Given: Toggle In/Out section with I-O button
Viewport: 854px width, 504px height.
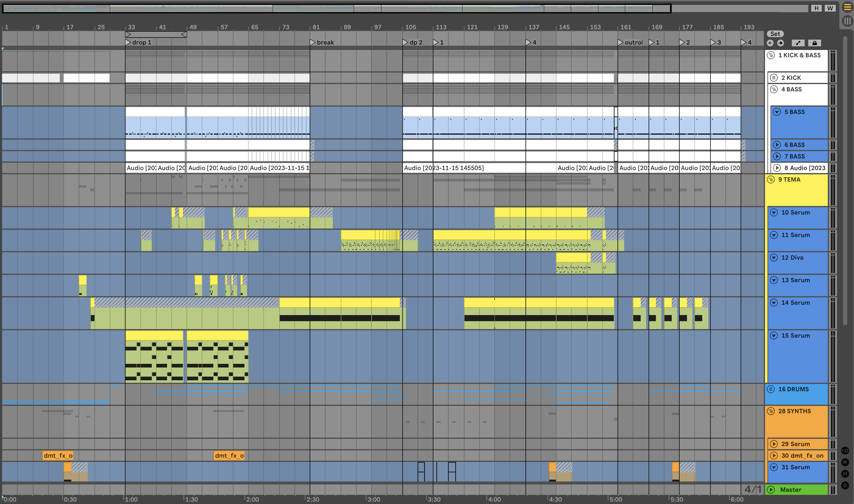Looking at the screenshot, I should [x=845, y=451].
